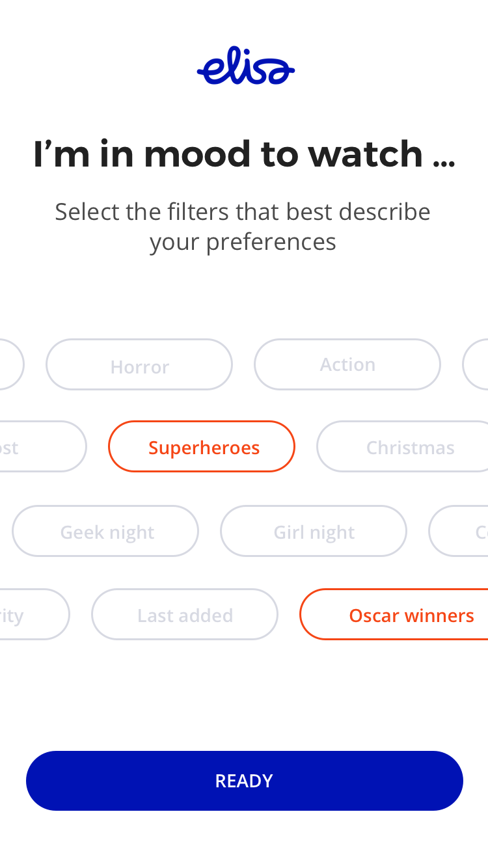488x868 pixels.
Task: Tap the cut-off chip ending in "ity"
Action: [29, 615]
